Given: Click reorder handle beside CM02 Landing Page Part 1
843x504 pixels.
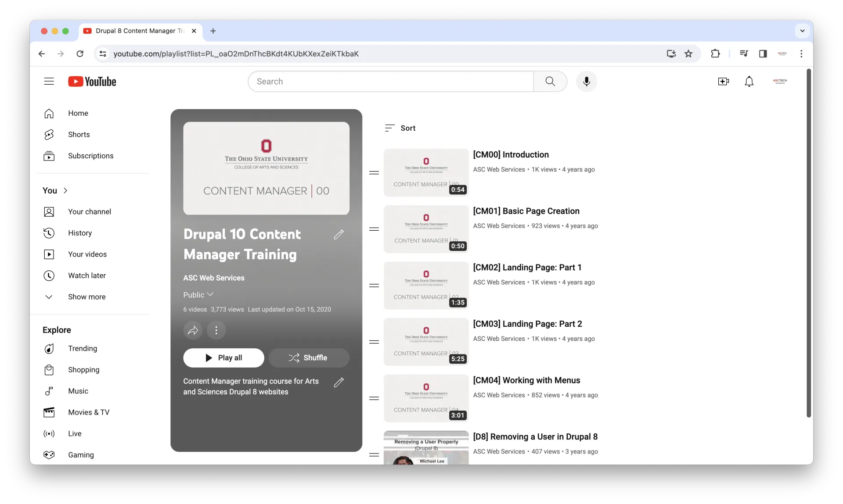Looking at the screenshot, I should pyautogui.click(x=374, y=286).
